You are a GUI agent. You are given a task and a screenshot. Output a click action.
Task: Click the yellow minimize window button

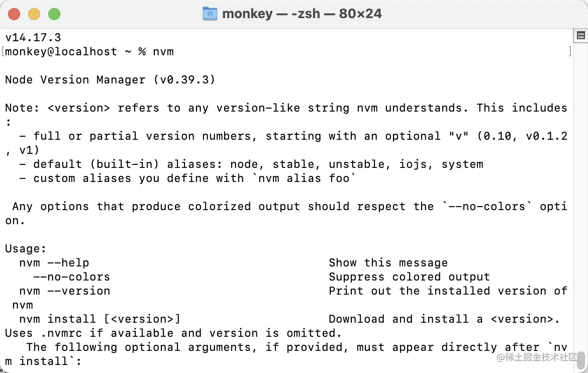click(34, 14)
